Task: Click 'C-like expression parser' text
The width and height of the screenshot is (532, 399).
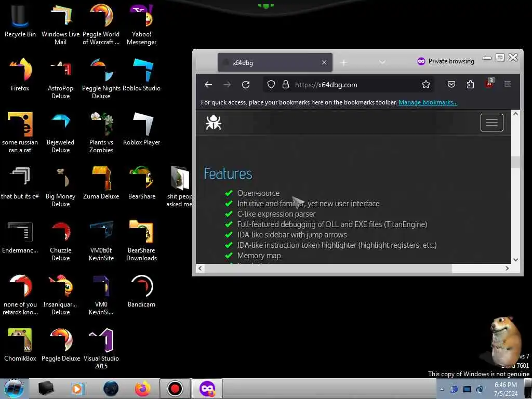Action: click(276, 214)
